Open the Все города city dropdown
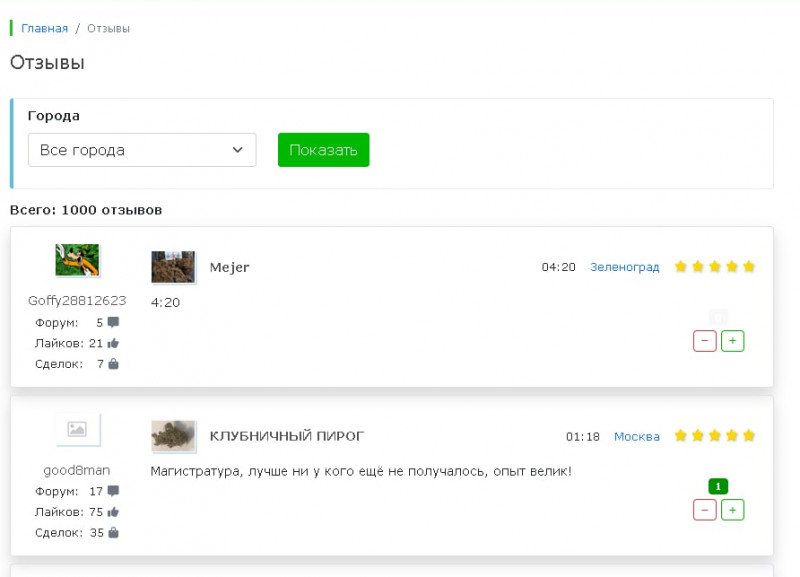The height and width of the screenshot is (577, 800). (142, 150)
